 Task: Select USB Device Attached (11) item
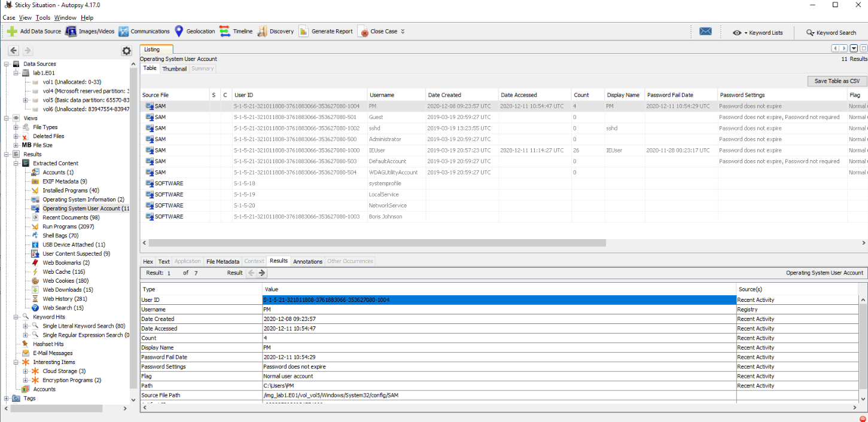pyautogui.click(x=74, y=244)
